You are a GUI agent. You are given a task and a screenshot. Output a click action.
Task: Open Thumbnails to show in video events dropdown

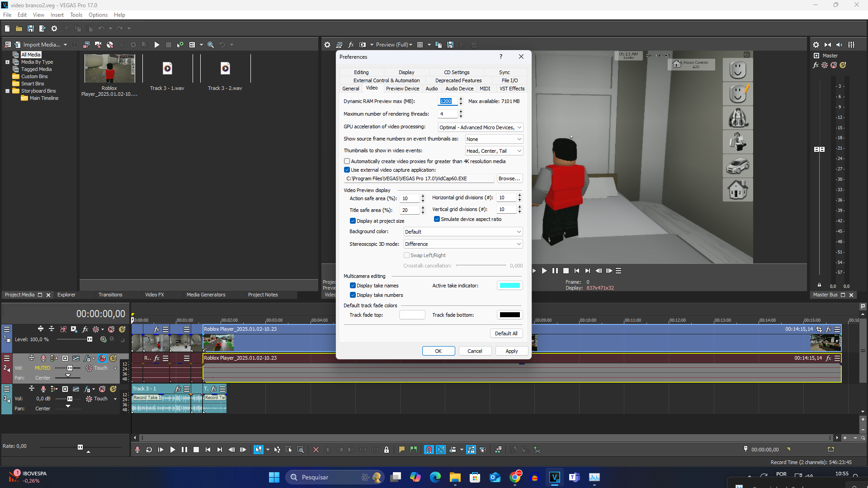(494, 151)
